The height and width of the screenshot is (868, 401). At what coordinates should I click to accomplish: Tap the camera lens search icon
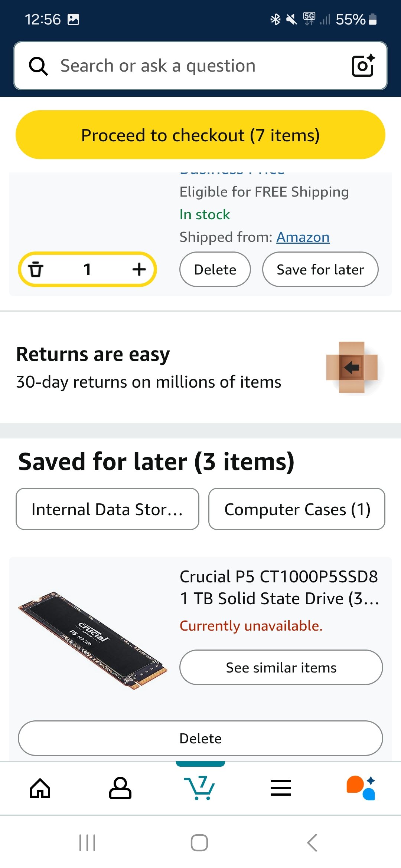coord(363,66)
